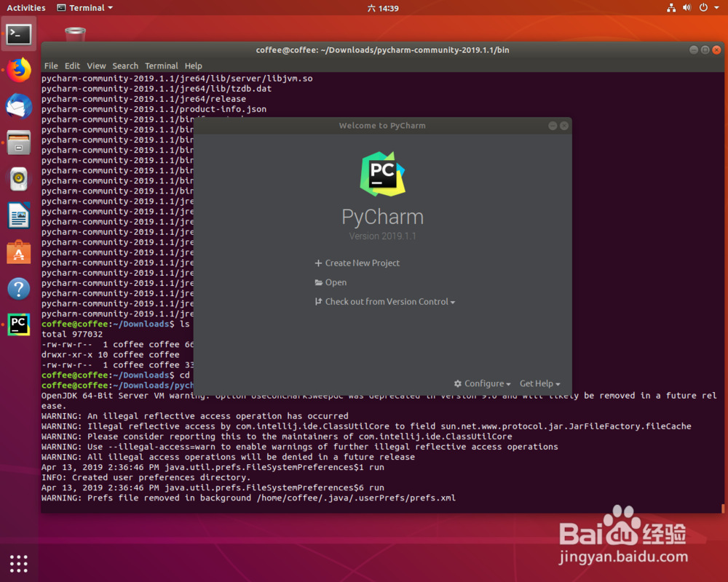The height and width of the screenshot is (582, 728).
Task: Open the terminal View menu
Action: coord(96,66)
